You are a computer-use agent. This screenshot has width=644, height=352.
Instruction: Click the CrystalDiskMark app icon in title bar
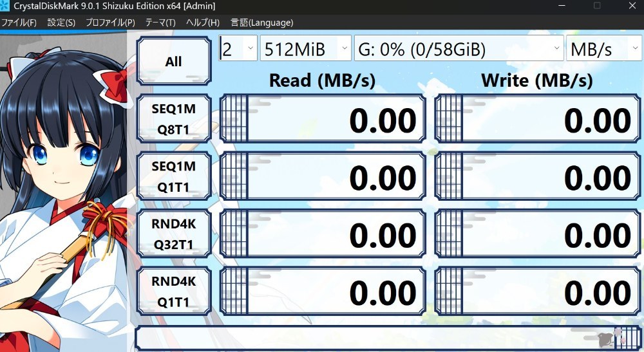point(5,6)
